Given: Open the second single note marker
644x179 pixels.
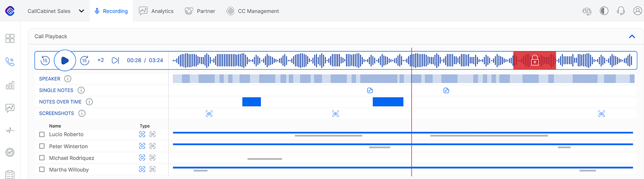Looking at the screenshot, I should (446, 91).
